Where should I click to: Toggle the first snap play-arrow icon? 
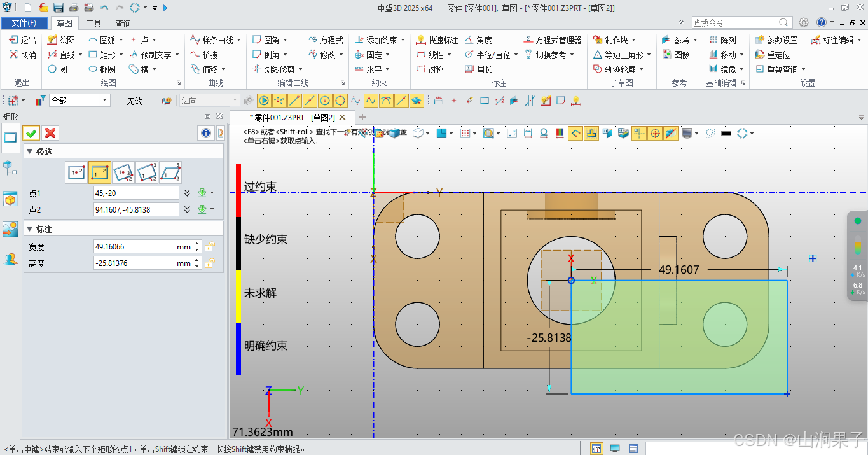(263, 101)
